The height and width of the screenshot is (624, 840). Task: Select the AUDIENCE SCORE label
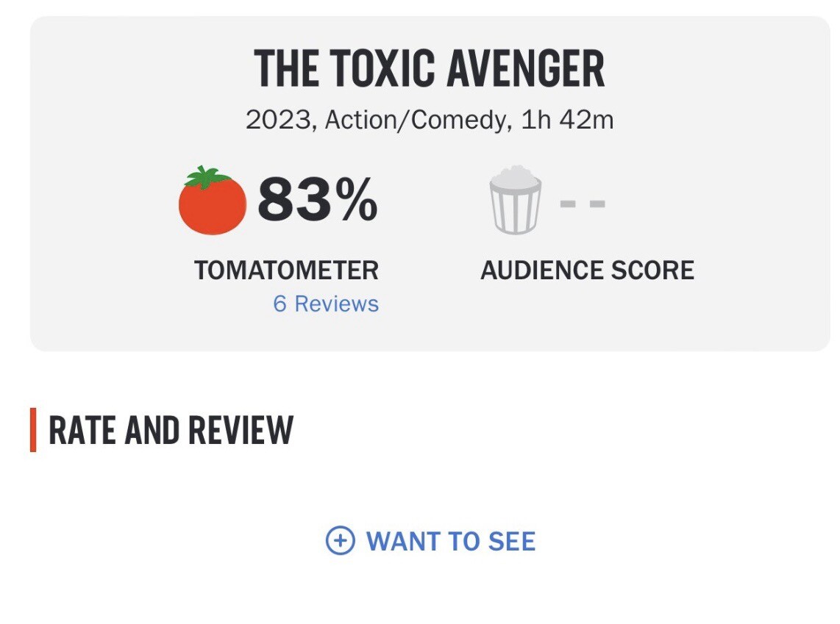(x=587, y=270)
